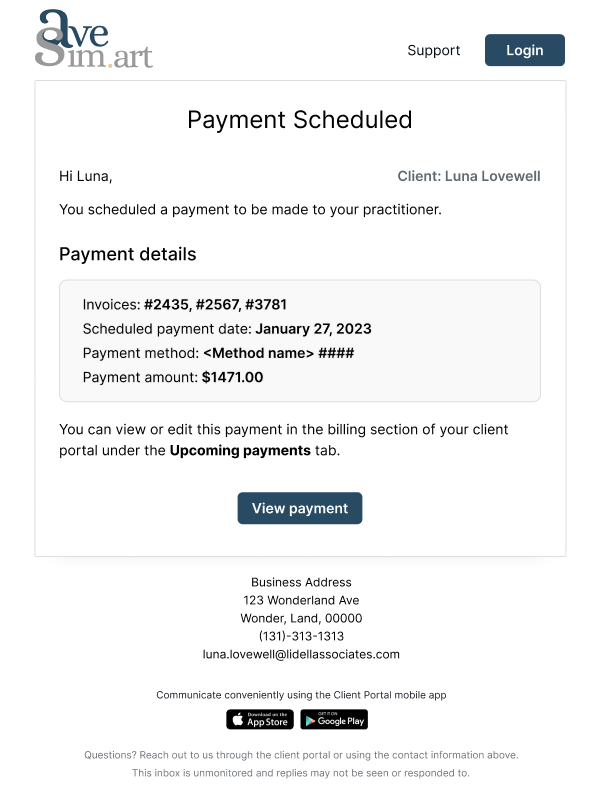Screen dimensions: 600x797
Task: Click the scheduled date January 27, 2023
Action: tap(313, 328)
